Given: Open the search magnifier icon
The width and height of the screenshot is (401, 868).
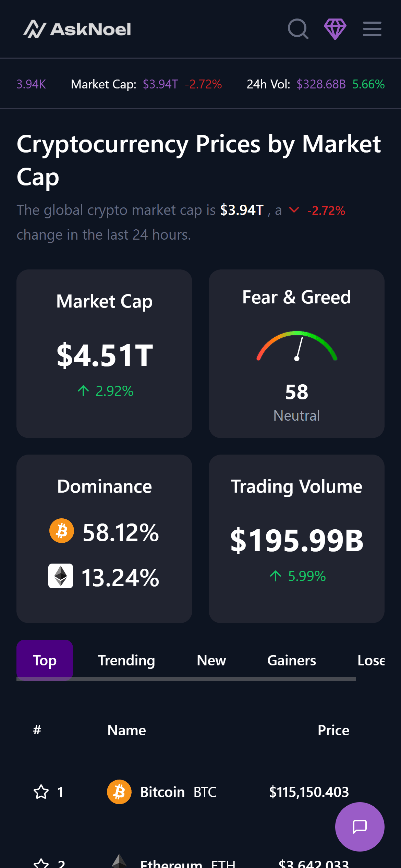Looking at the screenshot, I should click(x=298, y=29).
